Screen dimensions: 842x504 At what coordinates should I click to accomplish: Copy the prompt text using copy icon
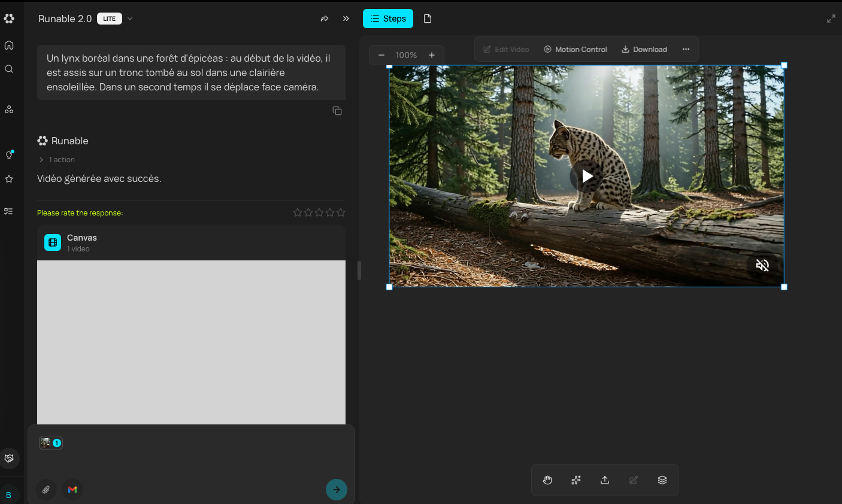[x=337, y=111]
